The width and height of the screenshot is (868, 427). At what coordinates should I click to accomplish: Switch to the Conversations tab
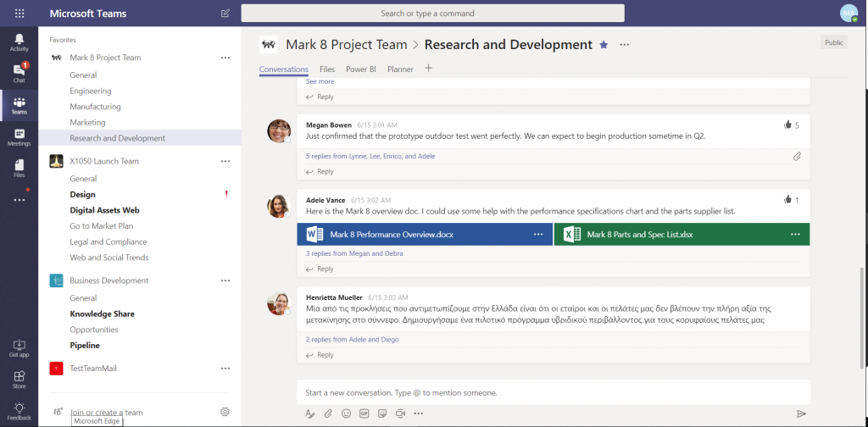click(283, 69)
